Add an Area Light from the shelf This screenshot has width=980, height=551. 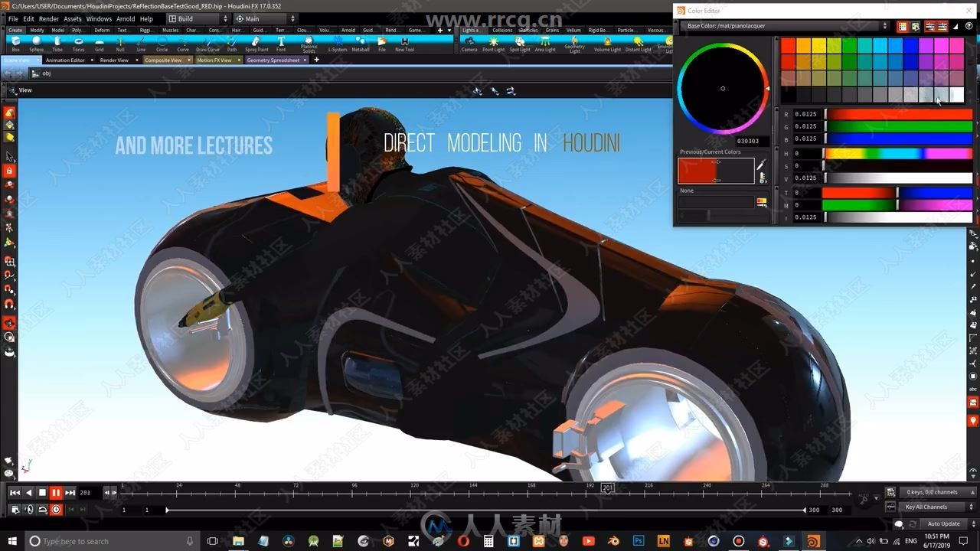(x=545, y=44)
